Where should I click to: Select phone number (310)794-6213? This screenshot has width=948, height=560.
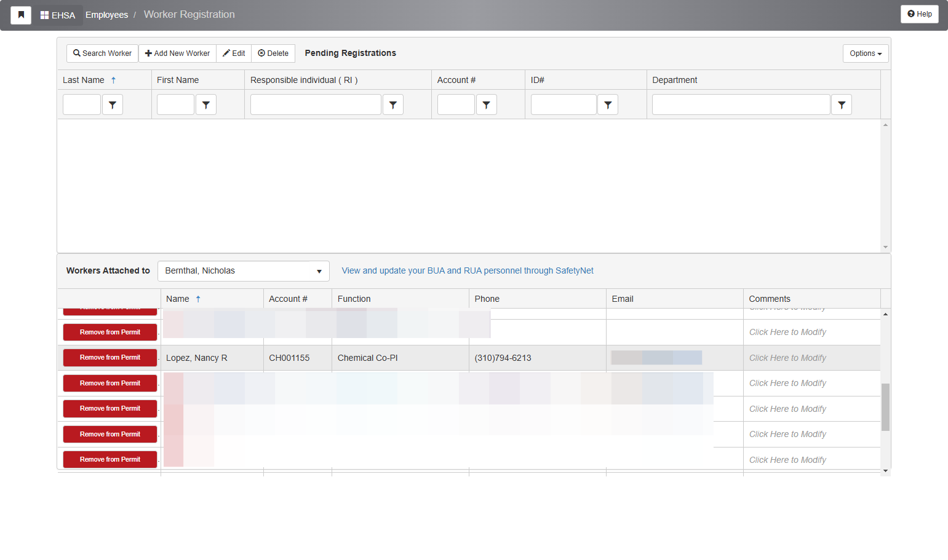[503, 358]
